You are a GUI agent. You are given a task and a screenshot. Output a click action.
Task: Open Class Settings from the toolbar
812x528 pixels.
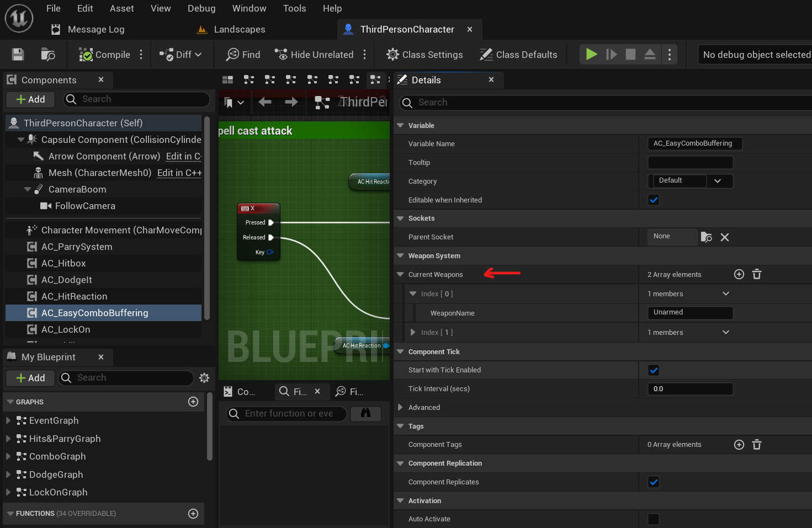(x=424, y=55)
